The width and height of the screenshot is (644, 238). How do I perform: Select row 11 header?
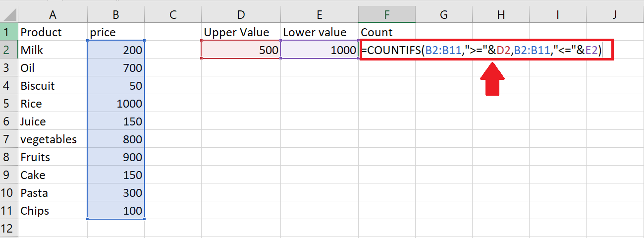point(9,211)
